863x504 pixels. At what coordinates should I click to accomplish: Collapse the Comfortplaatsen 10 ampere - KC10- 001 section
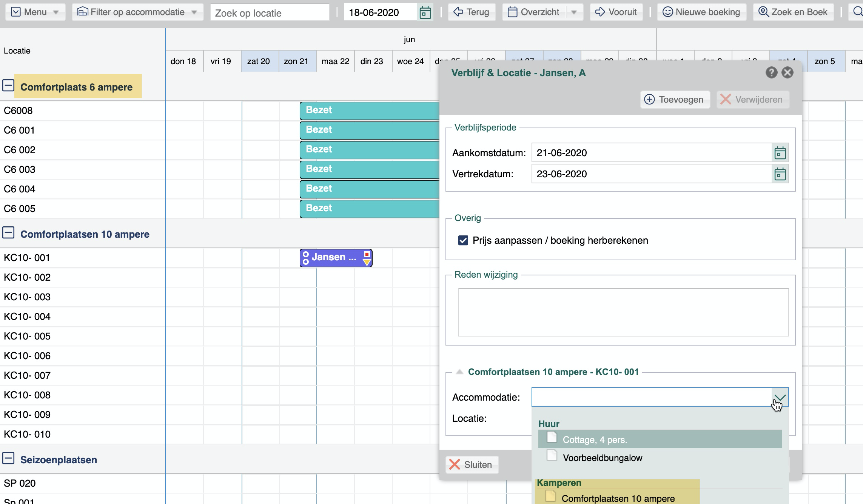point(459,372)
